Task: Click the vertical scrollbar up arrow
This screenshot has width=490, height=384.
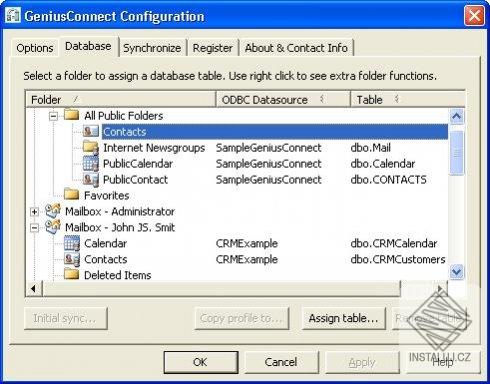Action: (456, 116)
